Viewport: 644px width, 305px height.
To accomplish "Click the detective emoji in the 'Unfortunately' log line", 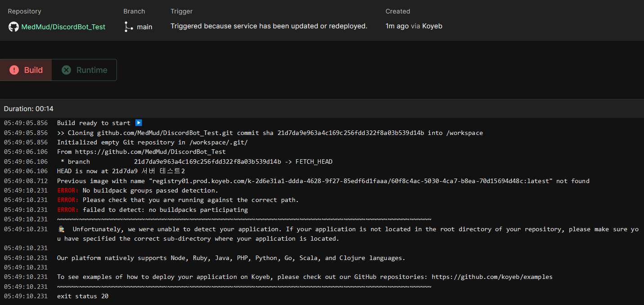I will point(62,229).
